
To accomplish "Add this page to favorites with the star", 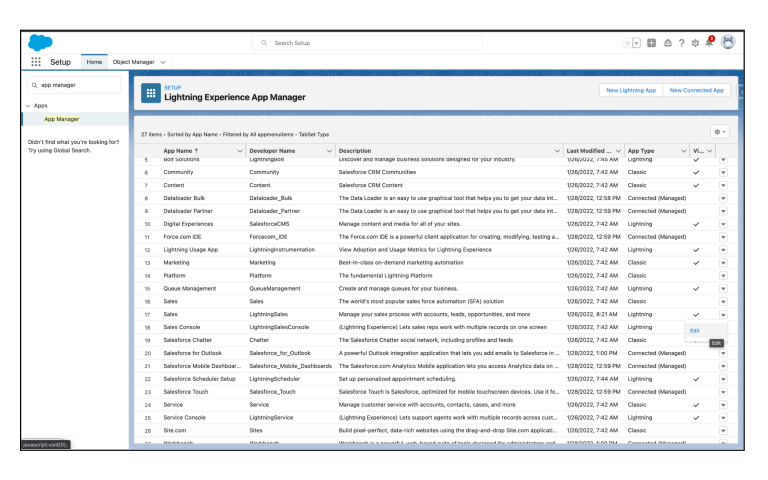I will pyautogui.click(x=627, y=43).
